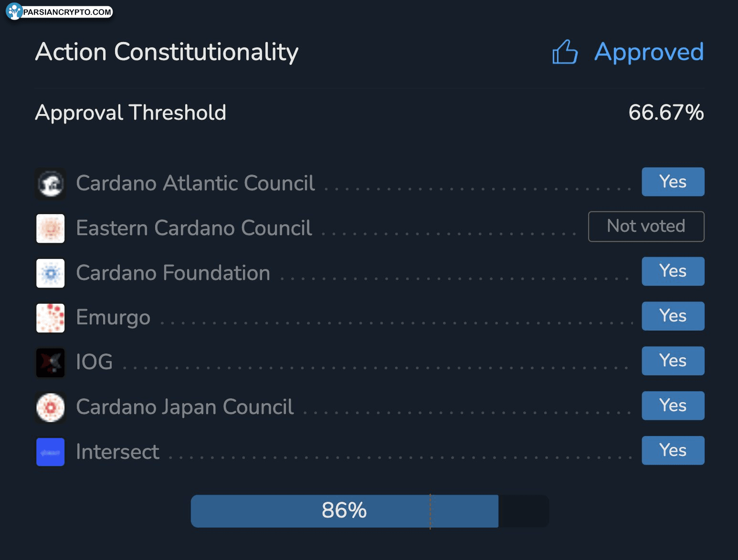Click the 66.67% threshold value
Viewport: 738px width, 560px height.
coord(666,113)
